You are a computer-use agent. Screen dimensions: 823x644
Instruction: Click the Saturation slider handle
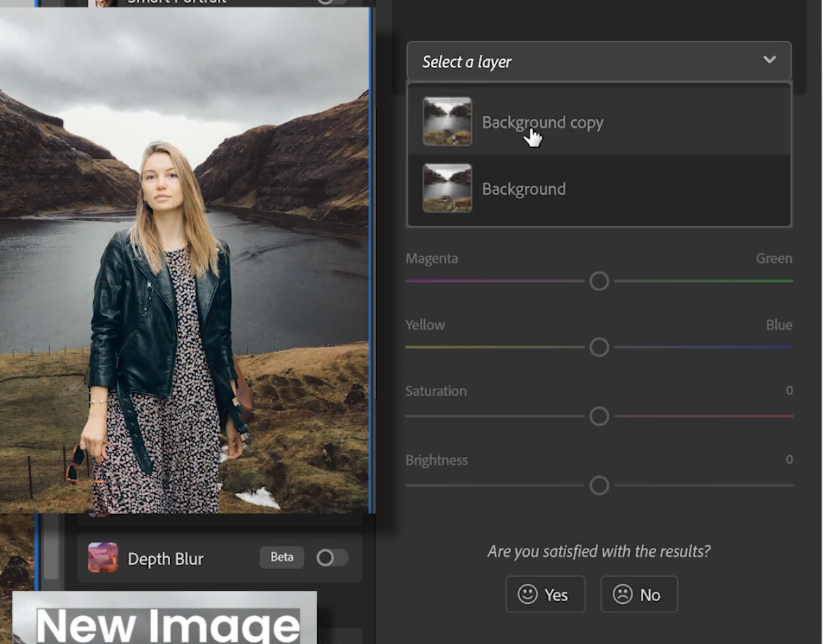(x=599, y=416)
